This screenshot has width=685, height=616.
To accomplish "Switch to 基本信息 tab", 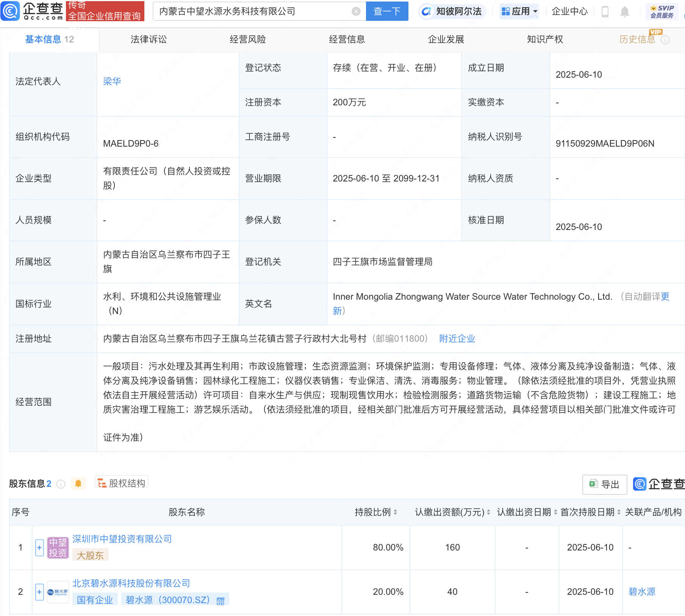I will point(49,39).
